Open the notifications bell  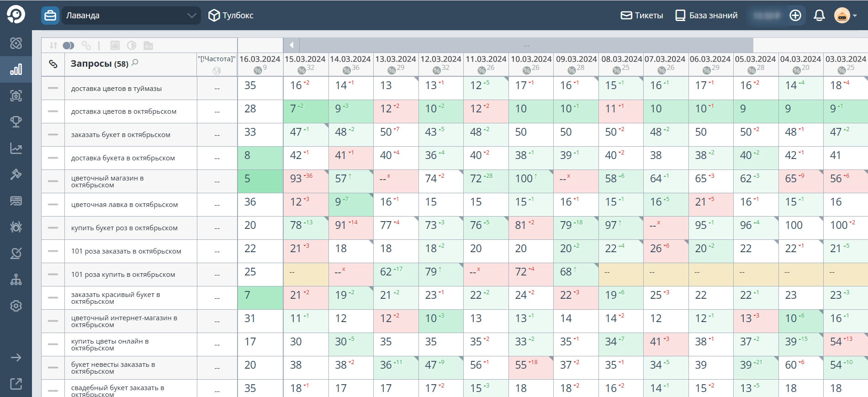pos(819,16)
